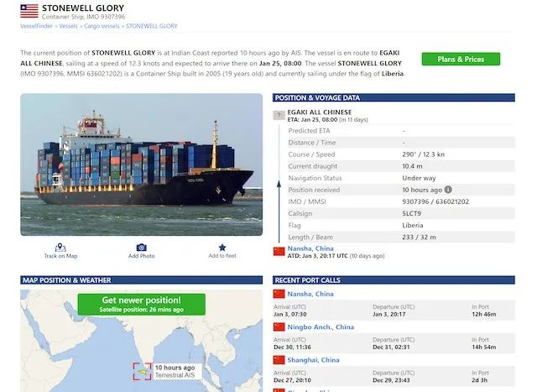Click China flag next to Nansha departure port

pyautogui.click(x=279, y=251)
